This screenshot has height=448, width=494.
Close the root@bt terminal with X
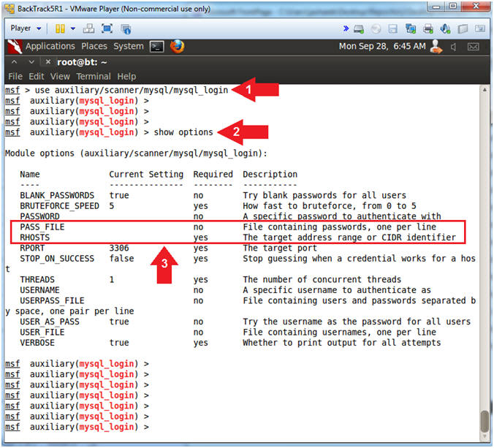pos(48,61)
